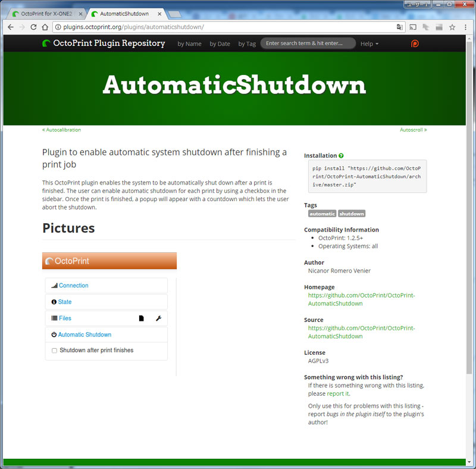Click the browser extension icon before the star
The height and width of the screenshot is (469, 476).
(439, 27)
